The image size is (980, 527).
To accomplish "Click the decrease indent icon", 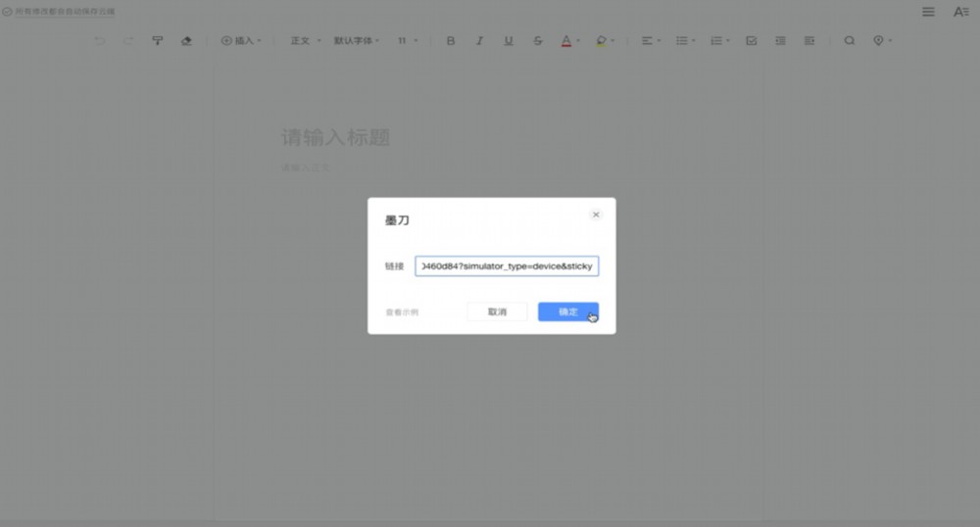I will [x=781, y=40].
